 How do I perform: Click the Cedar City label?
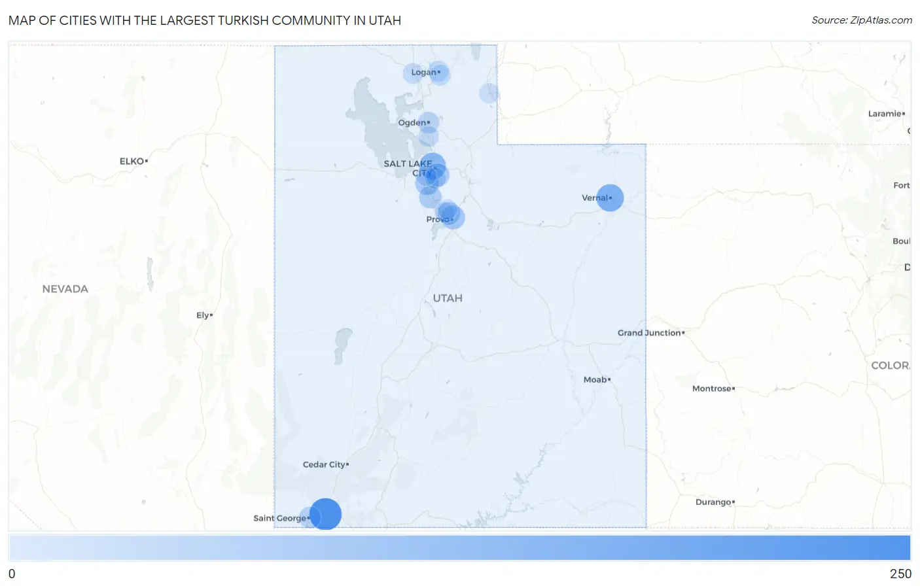pyautogui.click(x=324, y=464)
